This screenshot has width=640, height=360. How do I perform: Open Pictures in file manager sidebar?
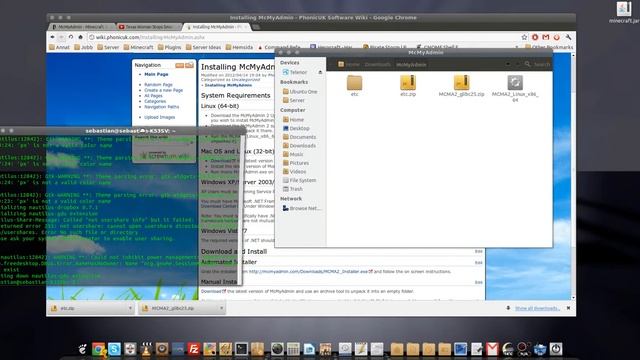(x=296, y=163)
